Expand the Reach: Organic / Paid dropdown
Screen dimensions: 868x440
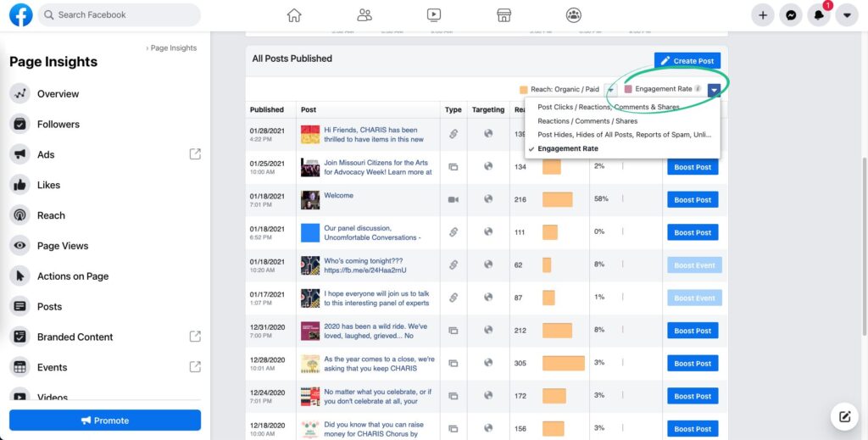point(610,89)
